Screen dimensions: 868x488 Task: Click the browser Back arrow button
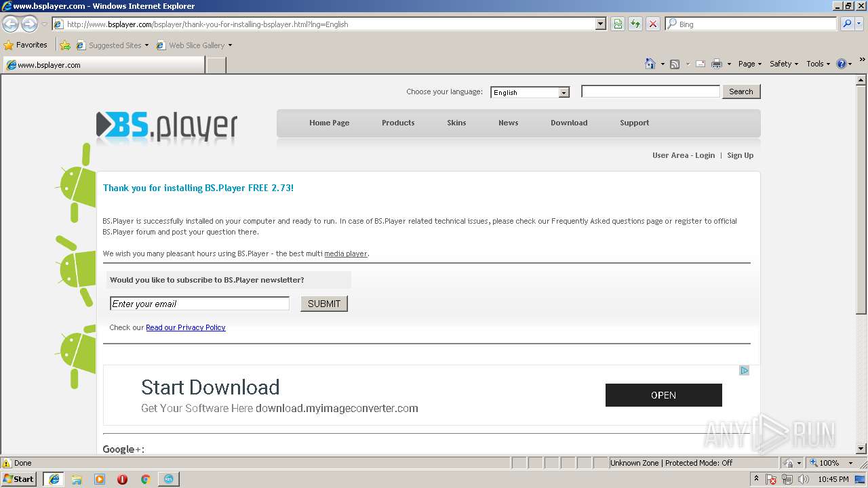(10, 24)
